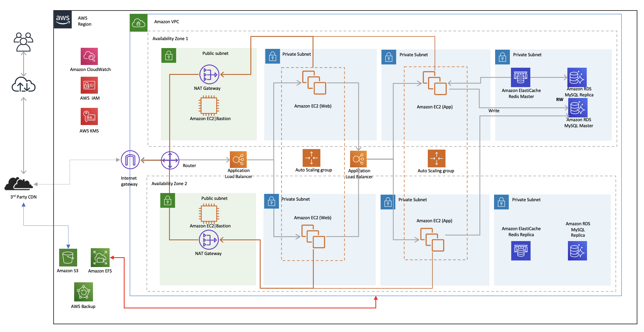This screenshot has height=332, width=644.
Task: Click the 'AWS KMS' label
Action: click(x=89, y=131)
